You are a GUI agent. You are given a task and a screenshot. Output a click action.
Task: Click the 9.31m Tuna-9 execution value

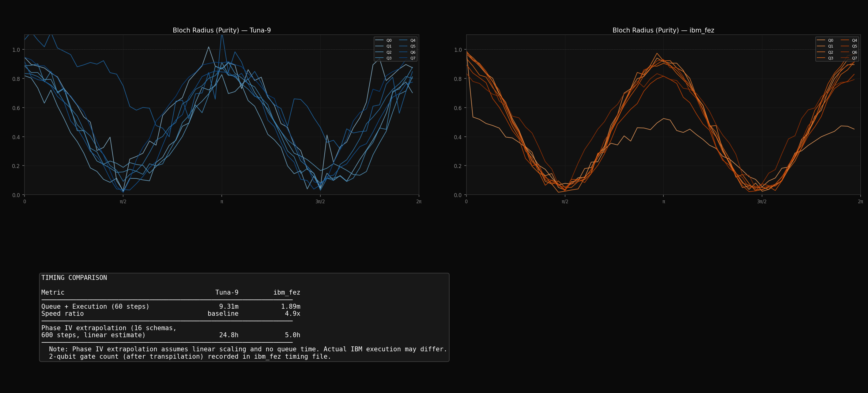pos(228,306)
